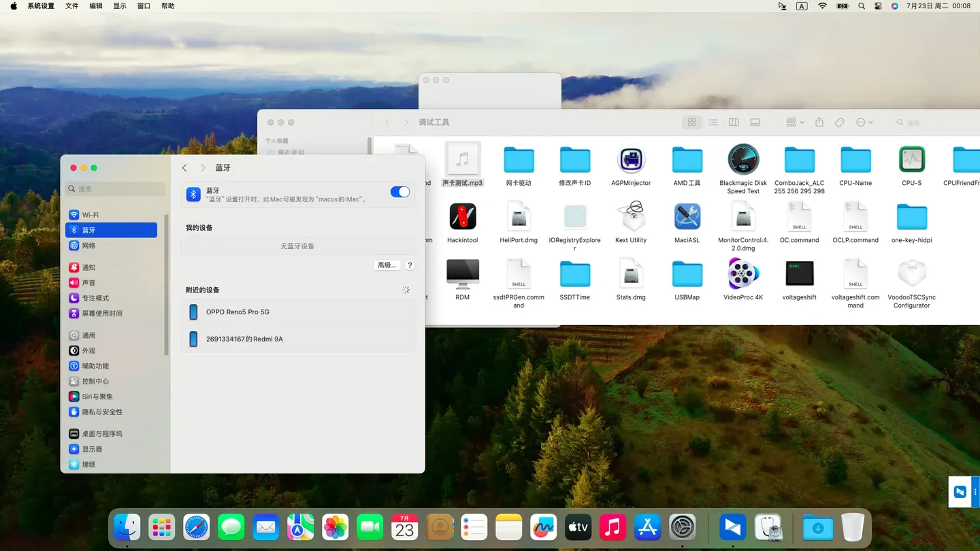980x551 pixels.
Task: Open the AGPMInjector app icon
Action: tap(631, 160)
